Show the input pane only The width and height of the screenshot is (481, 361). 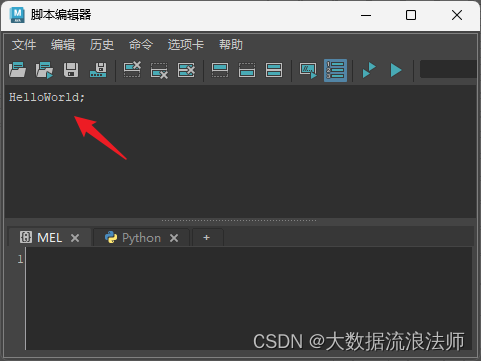pyautogui.click(x=247, y=70)
